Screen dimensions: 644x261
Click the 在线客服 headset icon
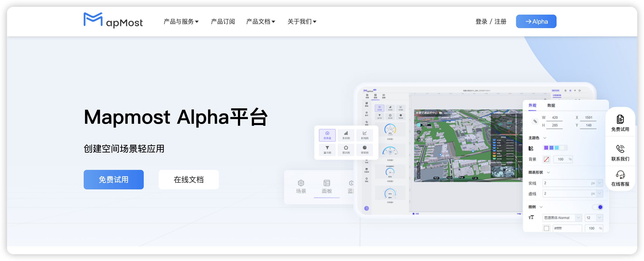tap(620, 174)
